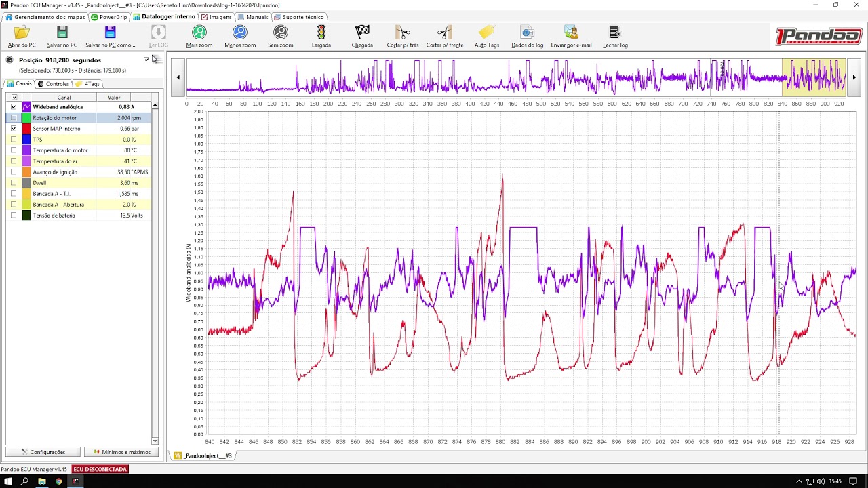The width and height of the screenshot is (868, 488).
Task: Select Datalogger interno tab
Action: point(164,16)
